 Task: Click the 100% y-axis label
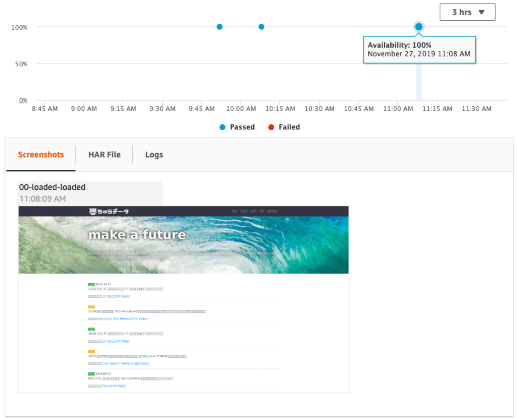pyautogui.click(x=19, y=27)
